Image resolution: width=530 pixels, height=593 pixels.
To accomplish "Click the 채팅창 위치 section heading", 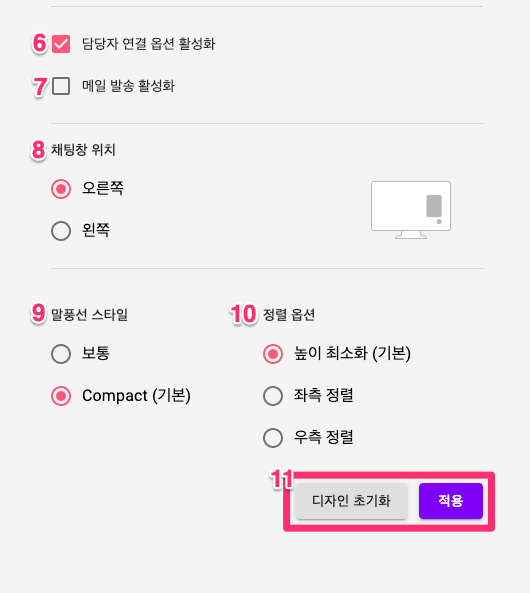I will point(83,150).
